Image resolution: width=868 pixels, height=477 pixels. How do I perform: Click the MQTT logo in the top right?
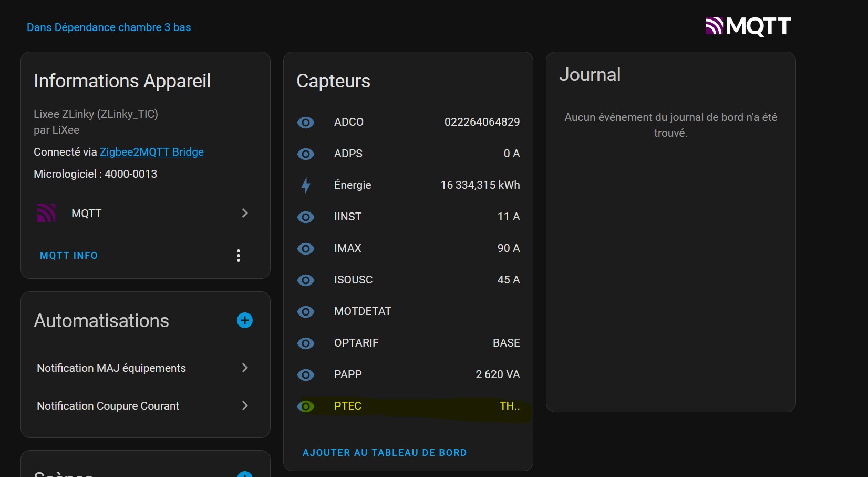pos(748,26)
